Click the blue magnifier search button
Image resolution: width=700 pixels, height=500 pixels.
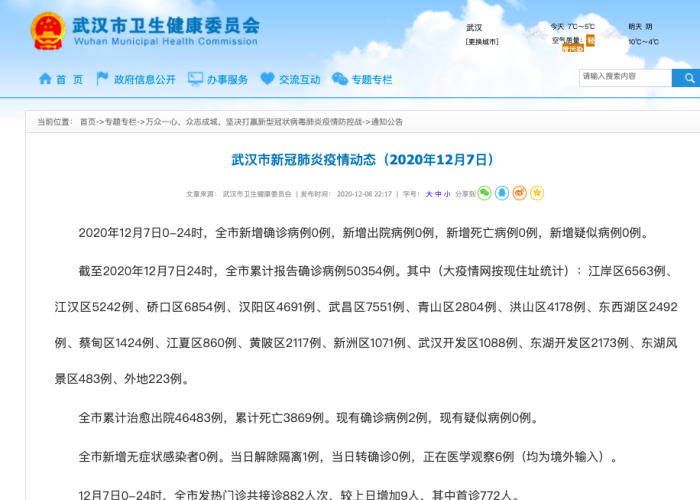(x=686, y=78)
